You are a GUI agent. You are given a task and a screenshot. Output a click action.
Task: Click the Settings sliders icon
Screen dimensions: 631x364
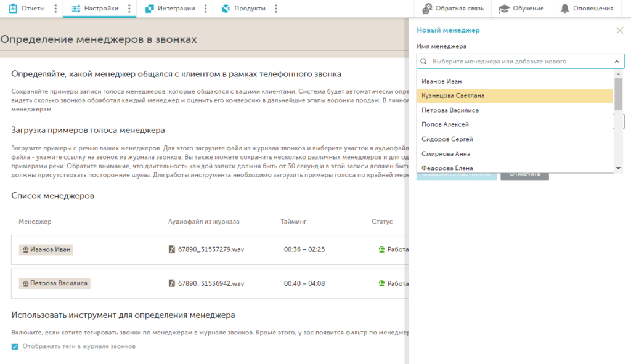(76, 9)
